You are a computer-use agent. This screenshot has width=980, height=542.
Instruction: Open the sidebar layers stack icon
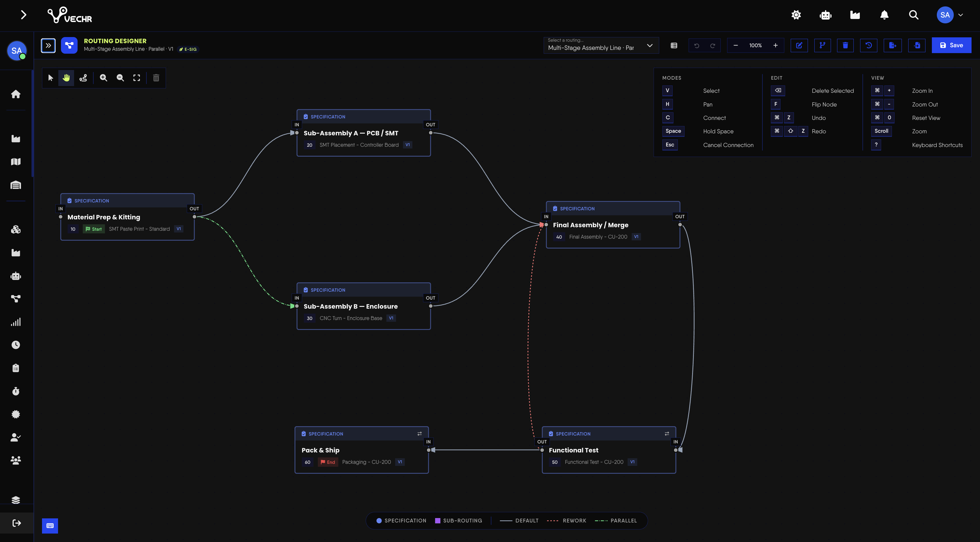(x=15, y=500)
